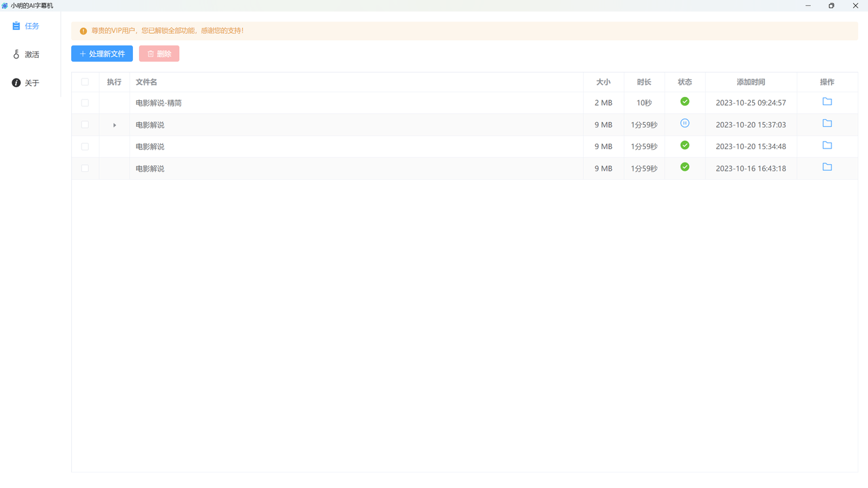Click the 2023-10-25 09:24:57 timestamp
868x488 pixels.
(751, 103)
